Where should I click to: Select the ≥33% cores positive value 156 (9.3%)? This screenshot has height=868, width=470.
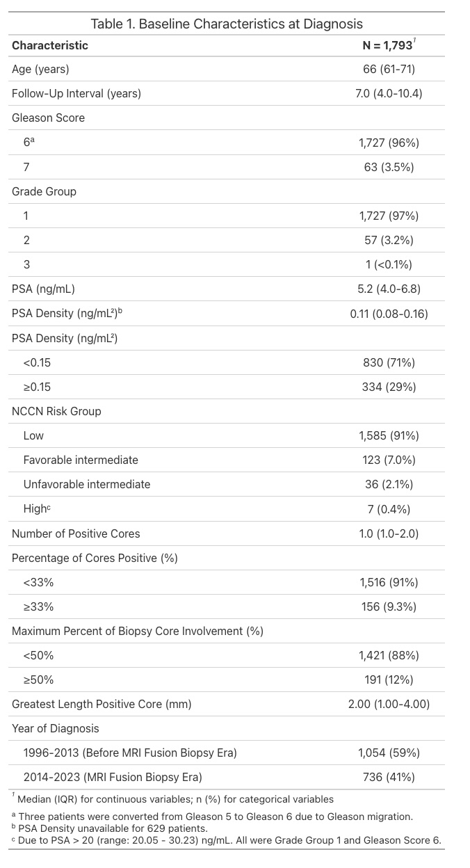tap(389, 606)
